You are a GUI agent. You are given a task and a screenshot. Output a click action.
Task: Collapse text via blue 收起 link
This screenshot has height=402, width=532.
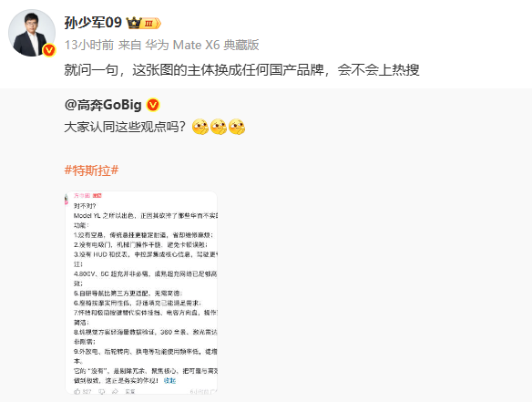coord(169,381)
